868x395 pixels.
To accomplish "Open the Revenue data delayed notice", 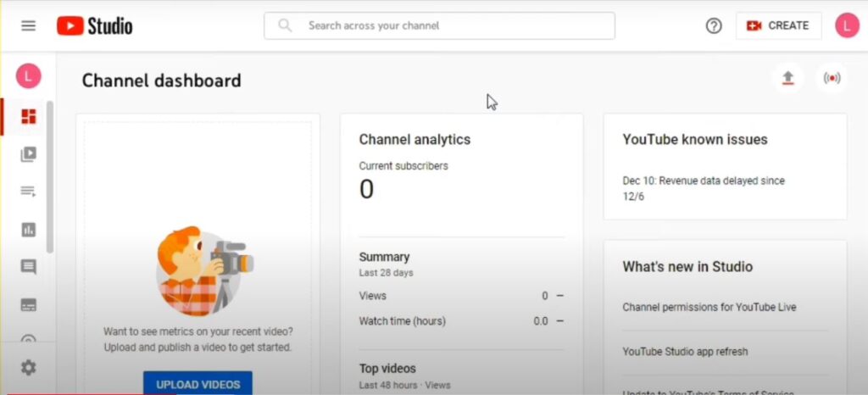I will pyautogui.click(x=704, y=189).
